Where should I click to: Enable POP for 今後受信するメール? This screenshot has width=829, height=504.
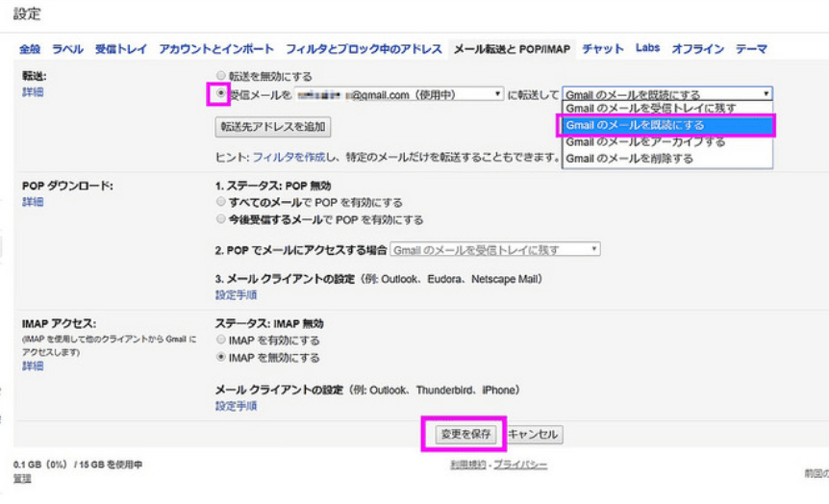221,219
